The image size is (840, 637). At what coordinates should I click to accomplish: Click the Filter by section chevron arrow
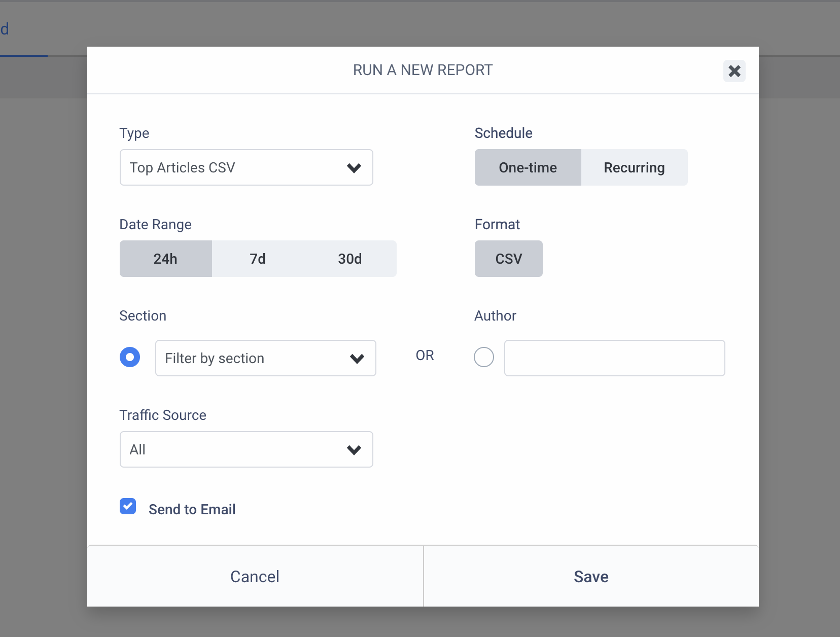tap(357, 359)
